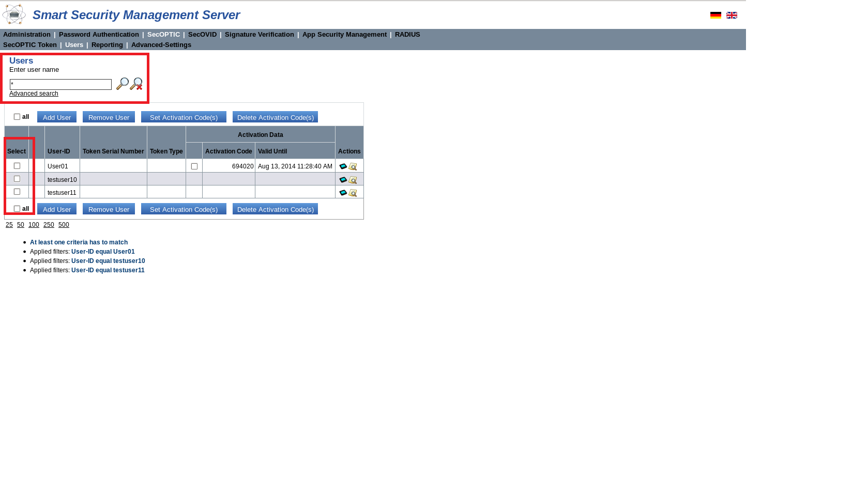Click the top Delete Activation Code(s) button
The height and width of the screenshot is (496, 868).
pyautogui.click(x=275, y=117)
